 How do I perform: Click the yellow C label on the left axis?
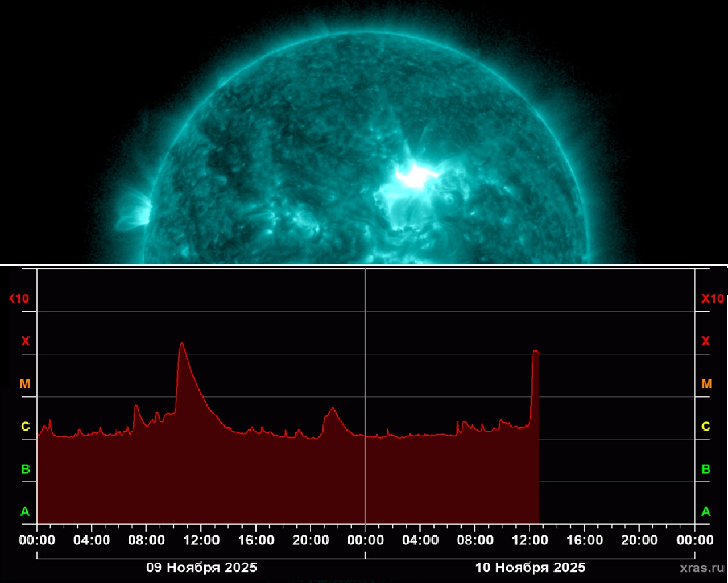coord(25,427)
